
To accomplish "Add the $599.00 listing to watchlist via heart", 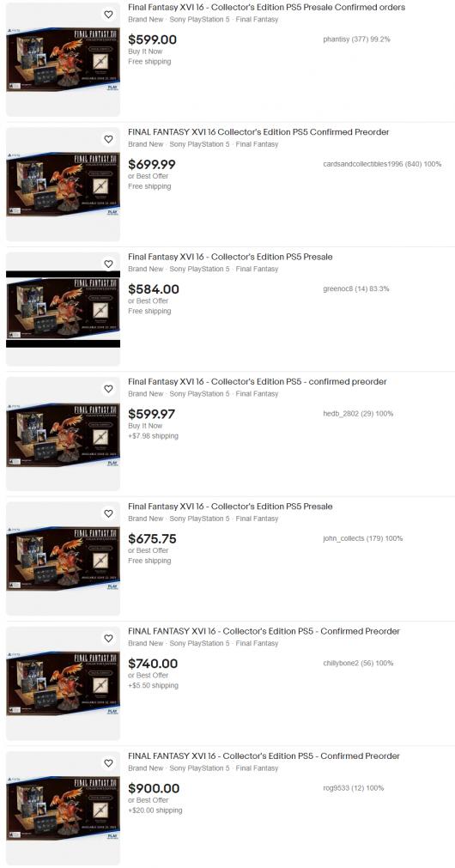I will (x=108, y=15).
